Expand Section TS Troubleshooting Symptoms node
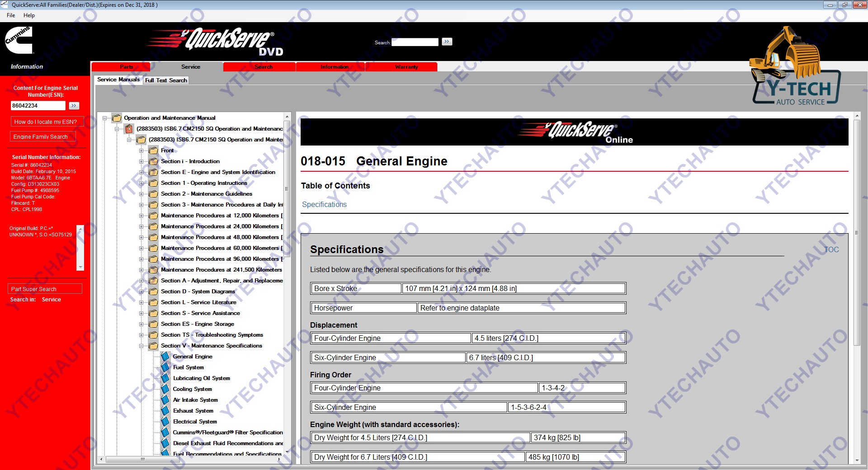868x470 pixels. (x=142, y=335)
